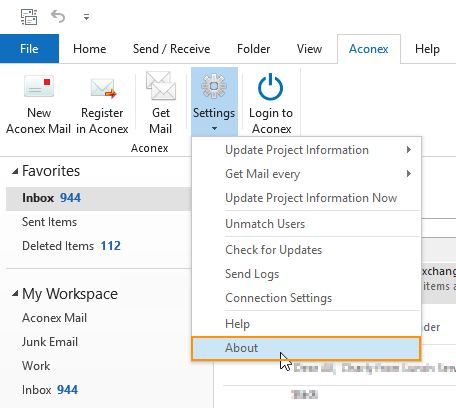Select Unmatch Users menu entry

coord(306,224)
